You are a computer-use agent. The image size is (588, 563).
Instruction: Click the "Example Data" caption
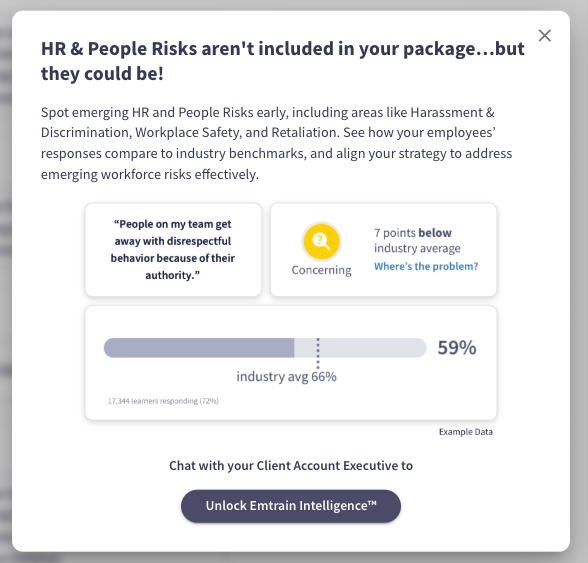[466, 432]
